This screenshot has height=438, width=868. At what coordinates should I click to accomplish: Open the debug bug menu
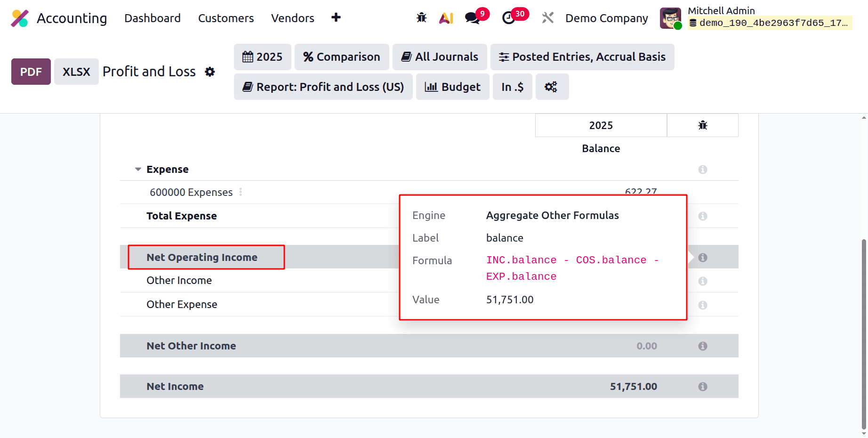[x=421, y=17]
